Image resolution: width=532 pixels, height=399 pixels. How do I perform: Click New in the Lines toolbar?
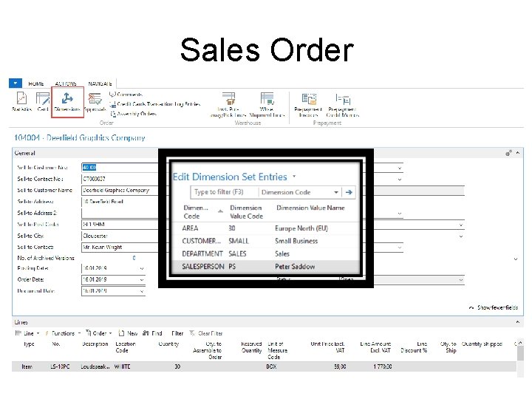pyautogui.click(x=128, y=333)
